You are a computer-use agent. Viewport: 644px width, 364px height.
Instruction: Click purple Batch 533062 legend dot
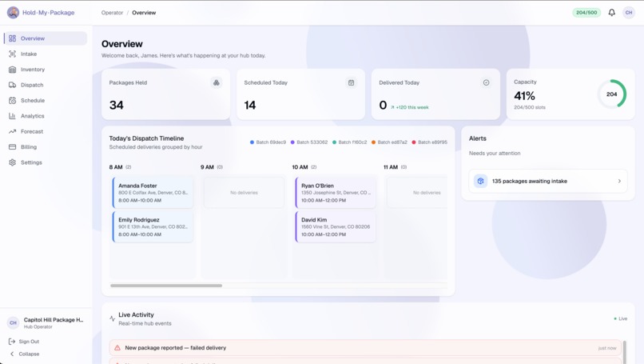pyautogui.click(x=292, y=142)
